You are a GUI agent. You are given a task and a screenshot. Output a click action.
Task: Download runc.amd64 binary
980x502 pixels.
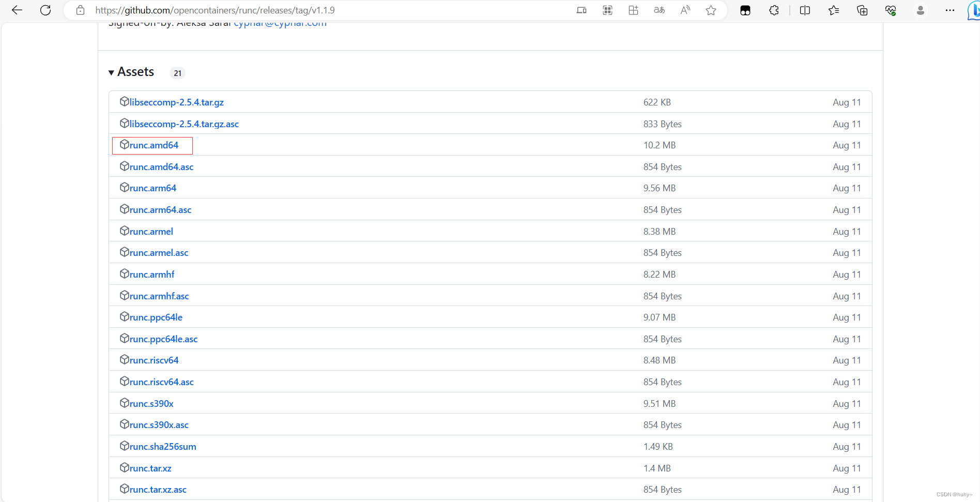click(x=154, y=145)
